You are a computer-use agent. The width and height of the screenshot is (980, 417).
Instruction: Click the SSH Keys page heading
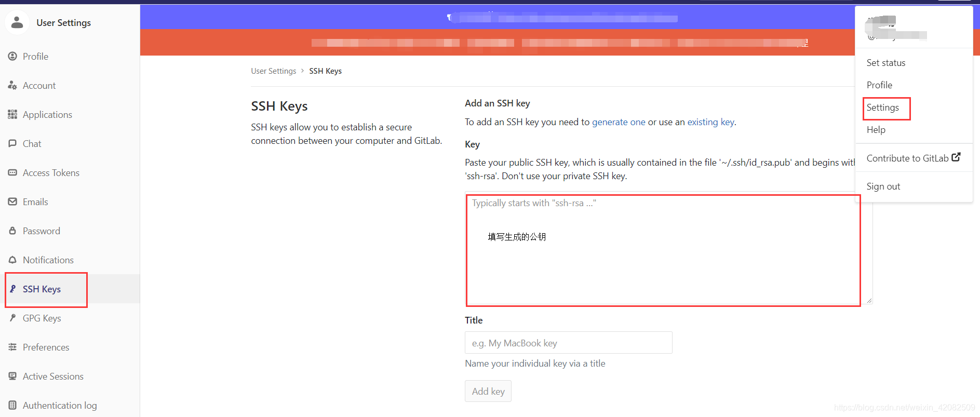tap(279, 106)
